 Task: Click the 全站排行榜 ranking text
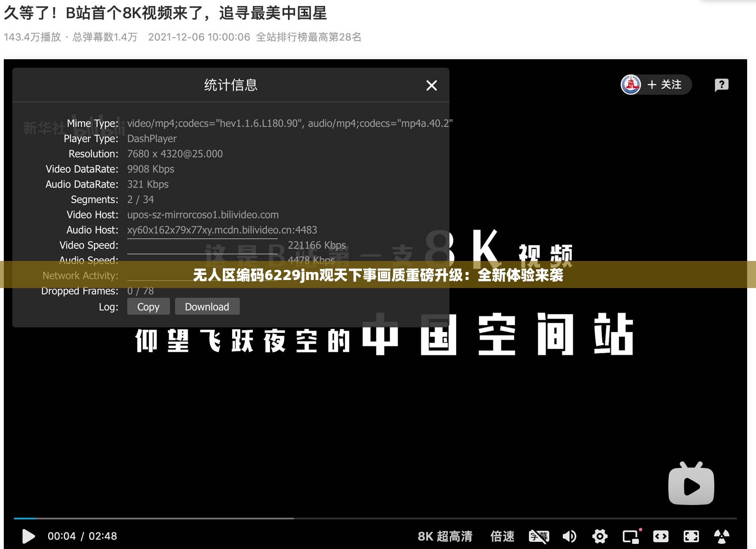coord(308,37)
